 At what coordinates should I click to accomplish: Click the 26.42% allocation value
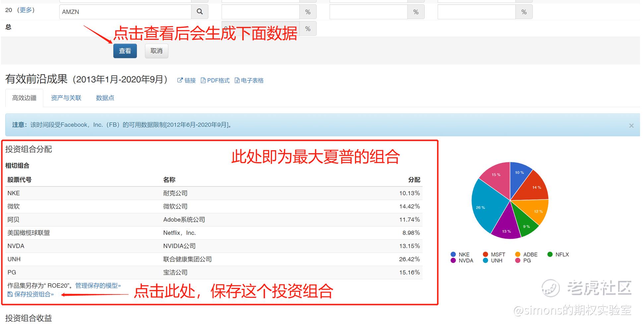pos(410,259)
